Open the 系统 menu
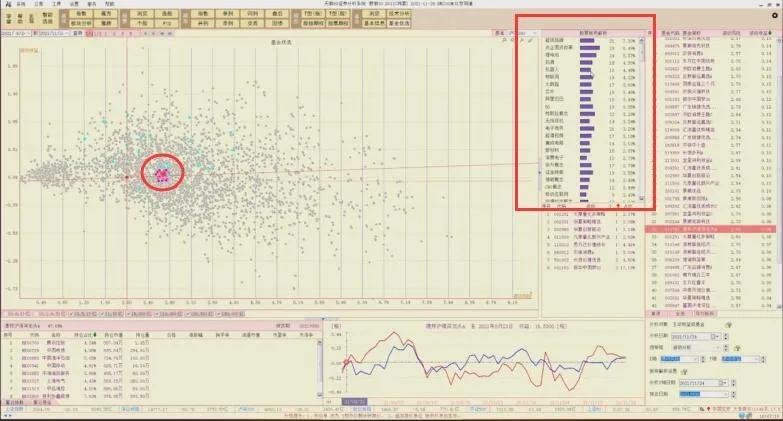 [21, 3]
